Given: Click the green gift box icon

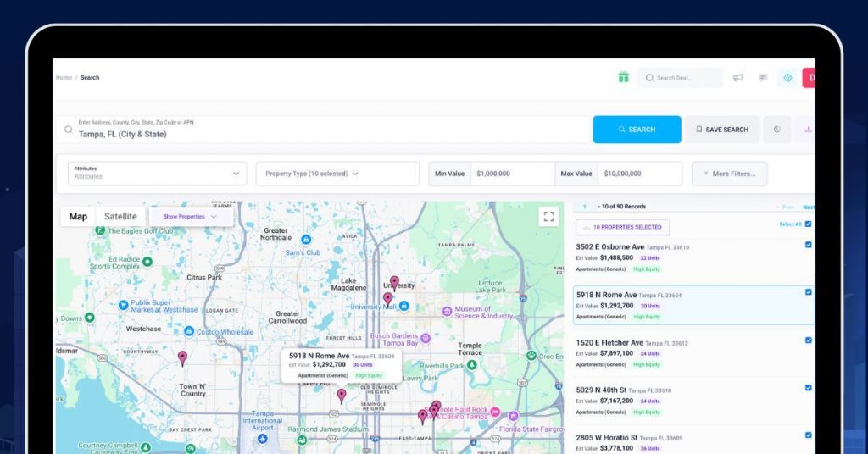Looking at the screenshot, I should [623, 77].
